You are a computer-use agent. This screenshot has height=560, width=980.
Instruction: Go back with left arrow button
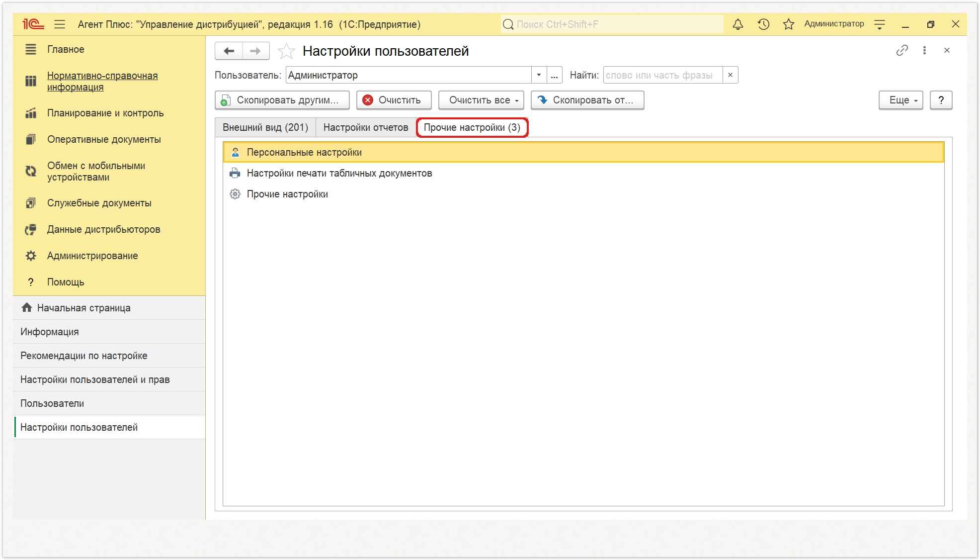(229, 51)
